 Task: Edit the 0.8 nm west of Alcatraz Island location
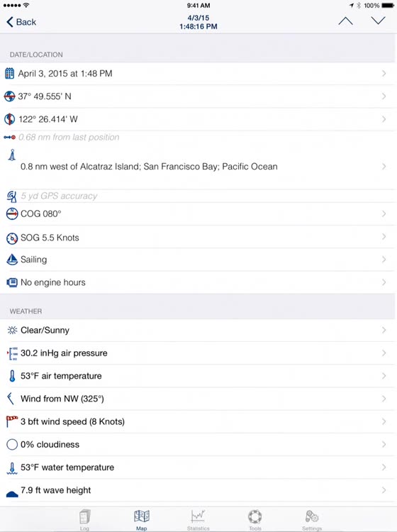pyautogui.click(x=198, y=167)
